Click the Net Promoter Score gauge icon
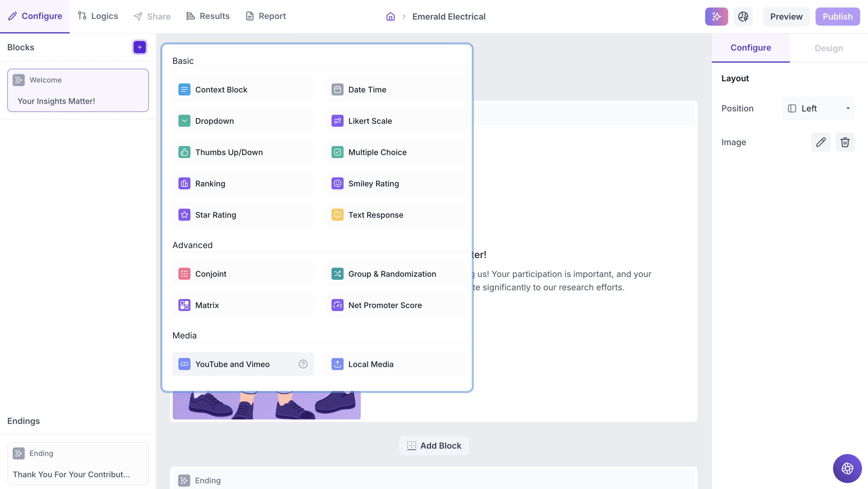Image resolution: width=868 pixels, height=489 pixels. [337, 305]
